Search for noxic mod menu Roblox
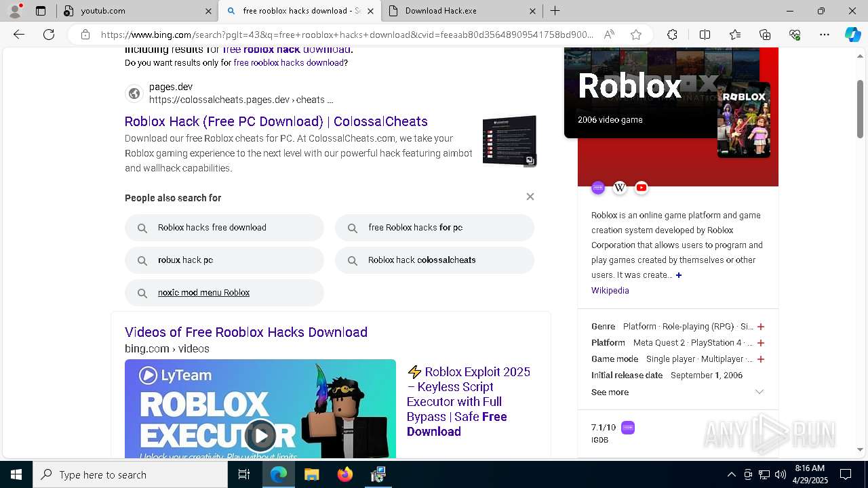 click(x=224, y=293)
